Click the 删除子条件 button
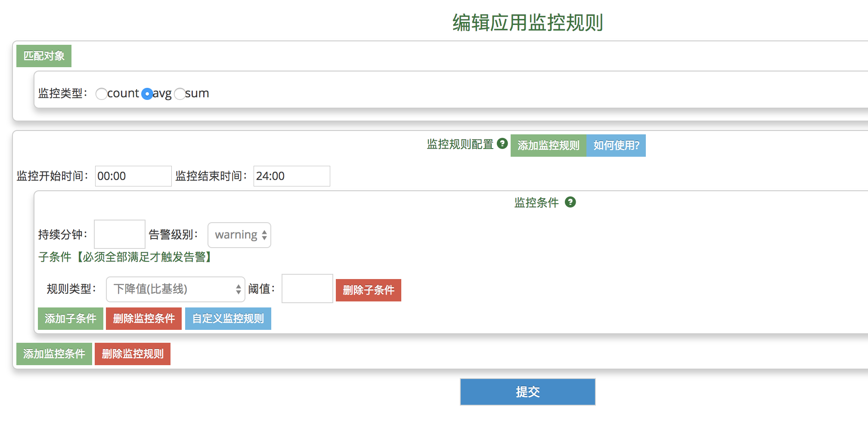This screenshot has width=868, height=422. coord(368,290)
